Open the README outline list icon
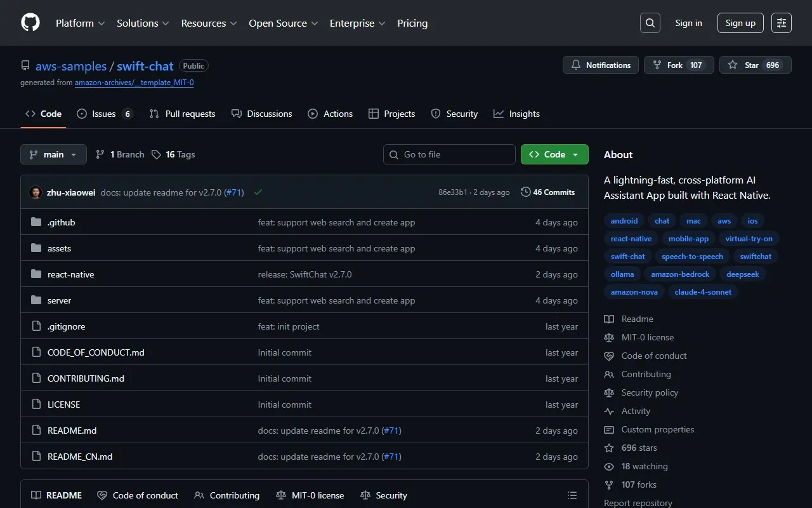812x508 pixels. (x=572, y=495)
